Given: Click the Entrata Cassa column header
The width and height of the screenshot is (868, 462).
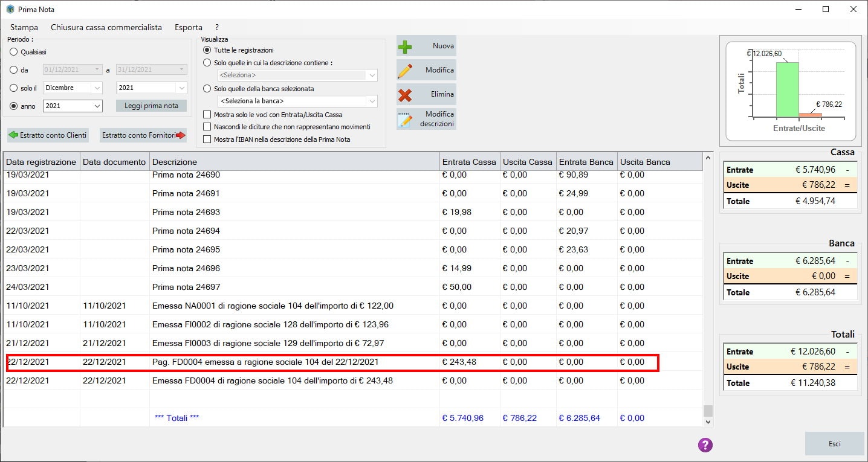Looking at the screenshot, I should (469, 162).
